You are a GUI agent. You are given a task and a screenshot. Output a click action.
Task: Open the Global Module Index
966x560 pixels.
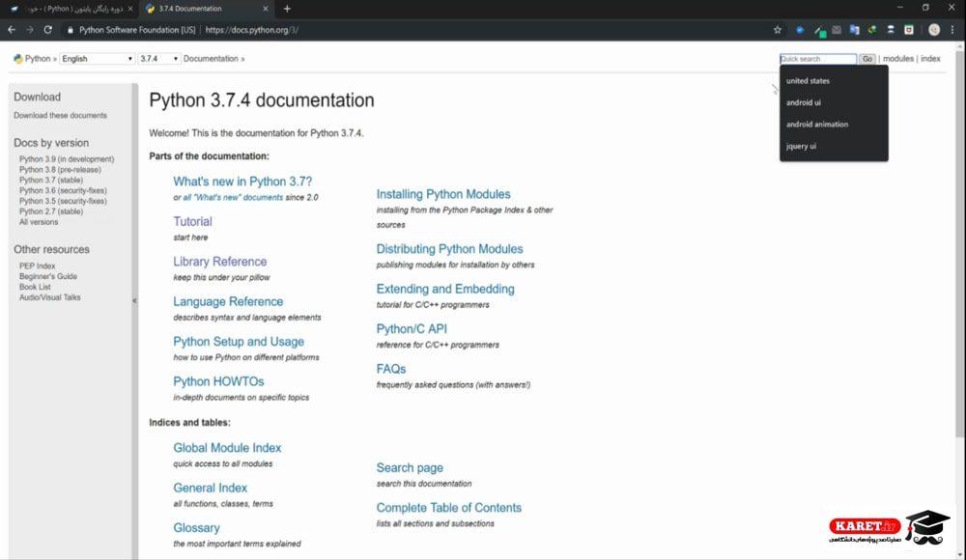(227, 448)
